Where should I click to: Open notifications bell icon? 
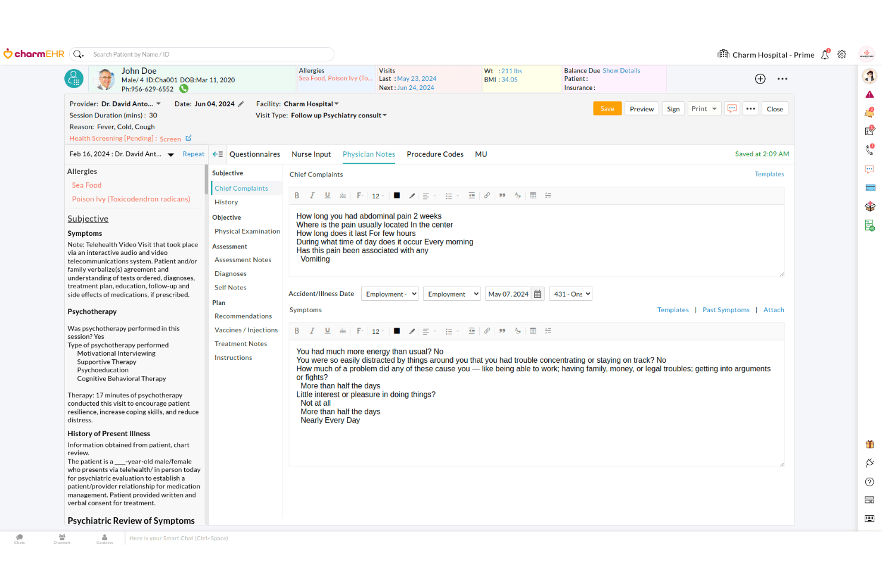[825, 54]
